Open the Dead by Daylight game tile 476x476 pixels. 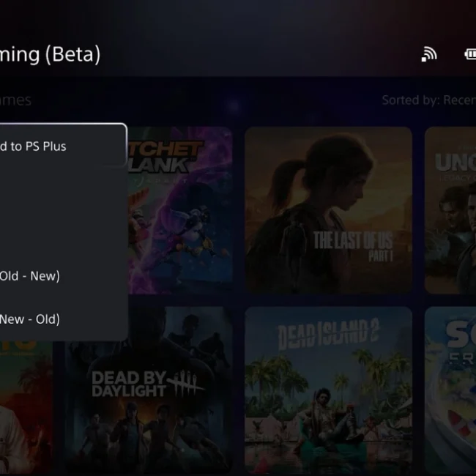(149, 390)
